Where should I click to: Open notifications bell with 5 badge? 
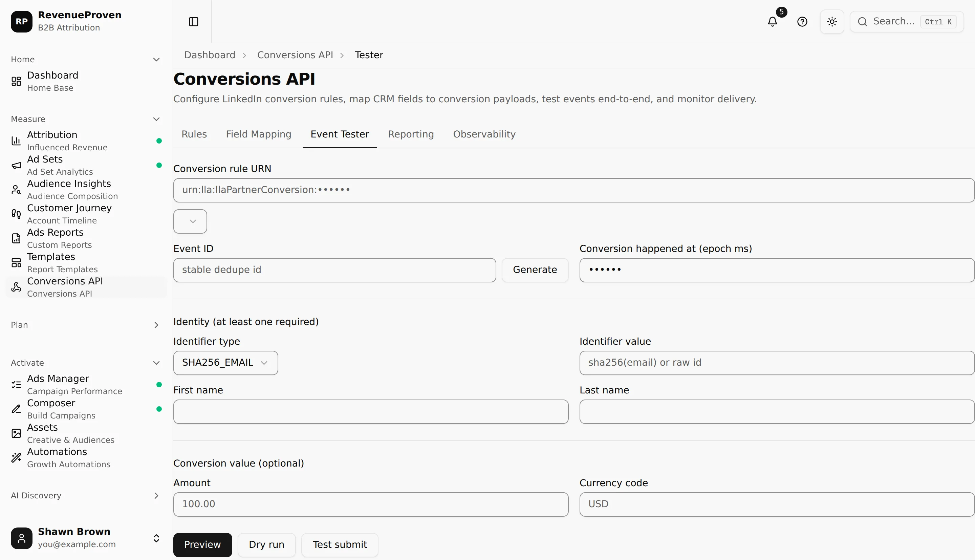(x=773, y=22)
